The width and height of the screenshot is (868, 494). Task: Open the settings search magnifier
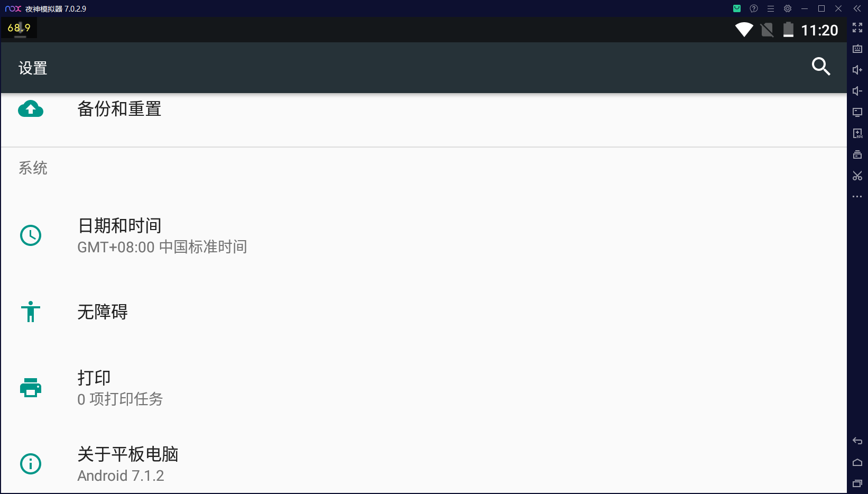[820, 67]
